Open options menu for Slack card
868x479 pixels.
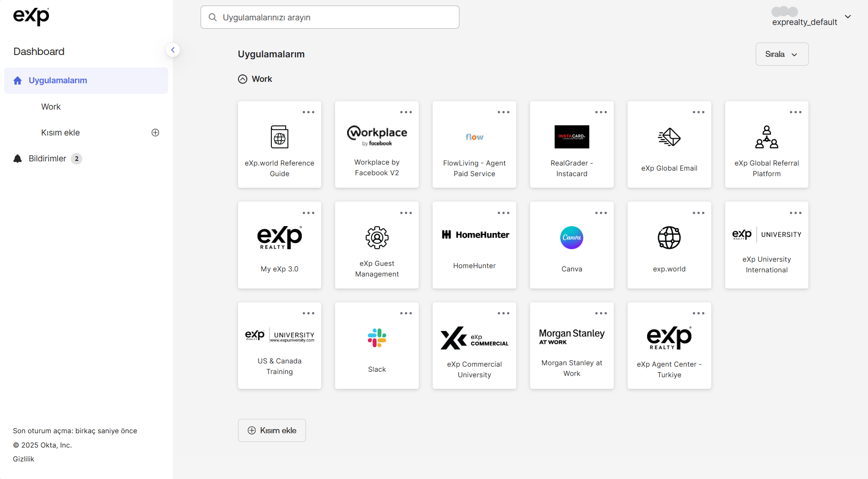[x=406, y=313]
